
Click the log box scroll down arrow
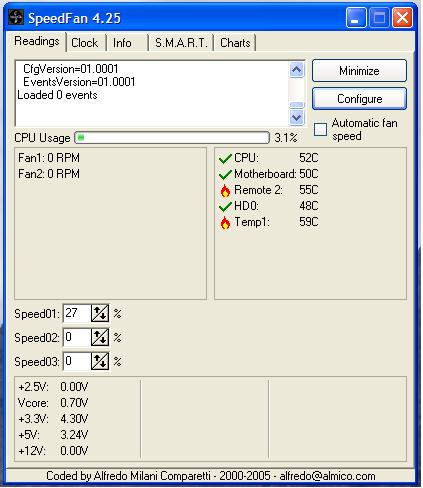[x=296, y=118]
